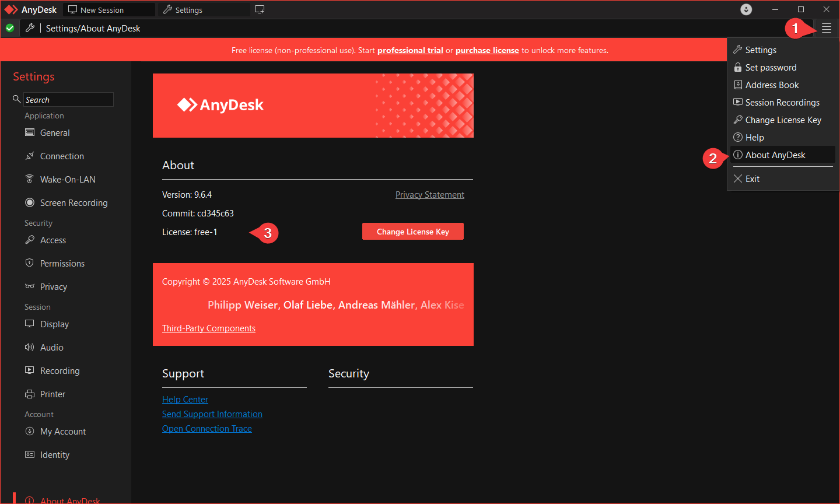Screen dimensions: 840x504
Task: Open the Privacy Statement link
Action: (429, 195)
